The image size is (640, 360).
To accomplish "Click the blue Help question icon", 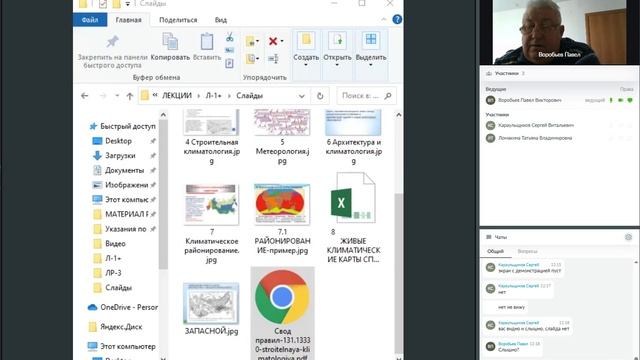I will tap(397, 20).
